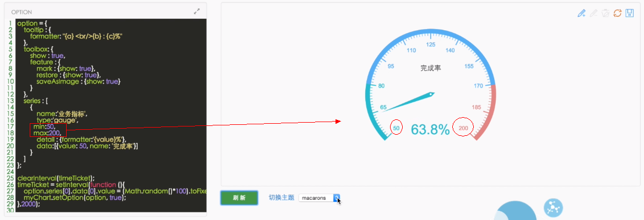Click the gauge needle pointer
Image resolution: width=644 pixels, height=220 pixels.
[x=408, y=102]
